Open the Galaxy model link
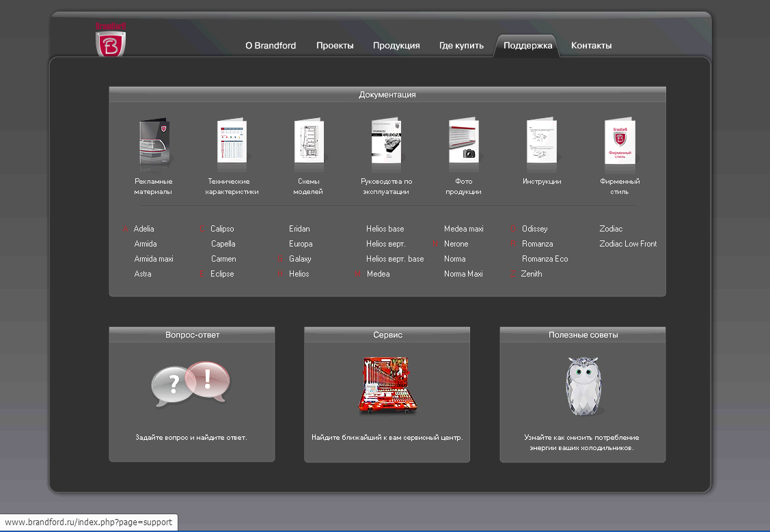 tap(300, 259)
